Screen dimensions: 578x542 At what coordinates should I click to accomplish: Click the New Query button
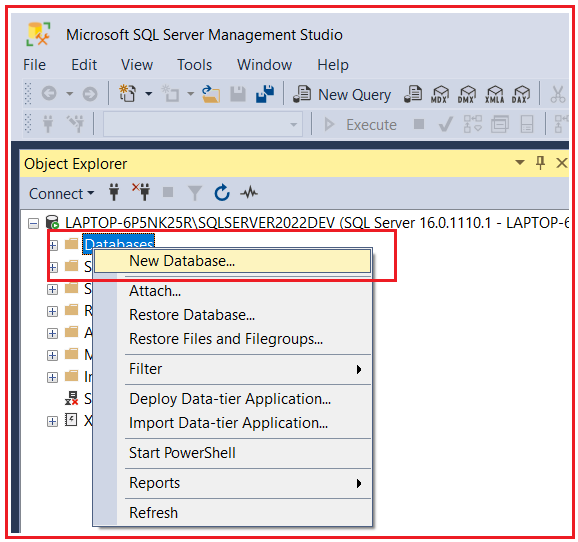tap(342, 94)
